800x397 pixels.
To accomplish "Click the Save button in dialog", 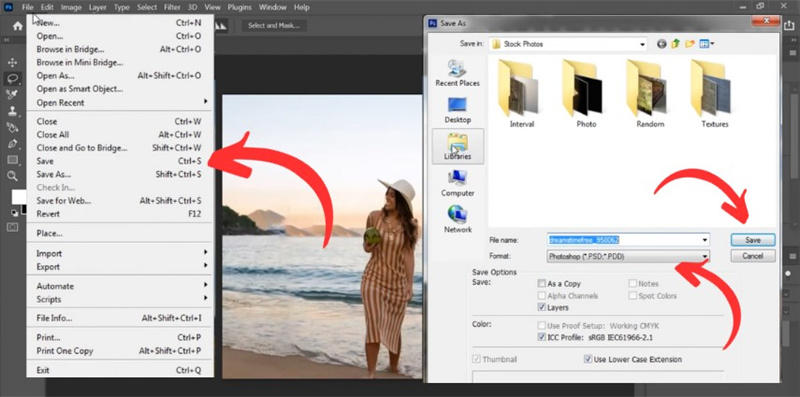I will pos(753,240).
